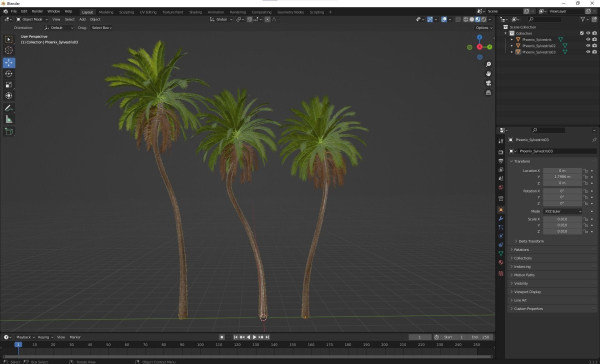This screenshot has width=600, height=364.
Task: Toggle the camera view icon
Action: 488,83
